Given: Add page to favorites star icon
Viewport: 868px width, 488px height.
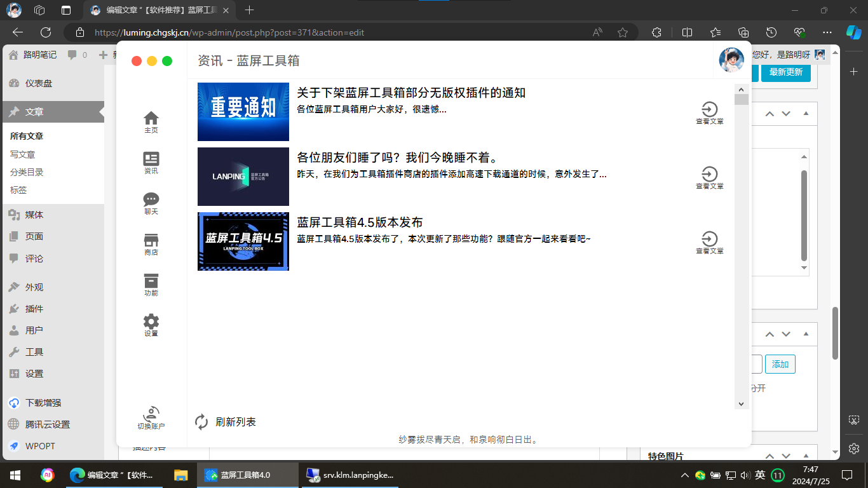Looking at the screenshot, I should click(x=623, y=32).
